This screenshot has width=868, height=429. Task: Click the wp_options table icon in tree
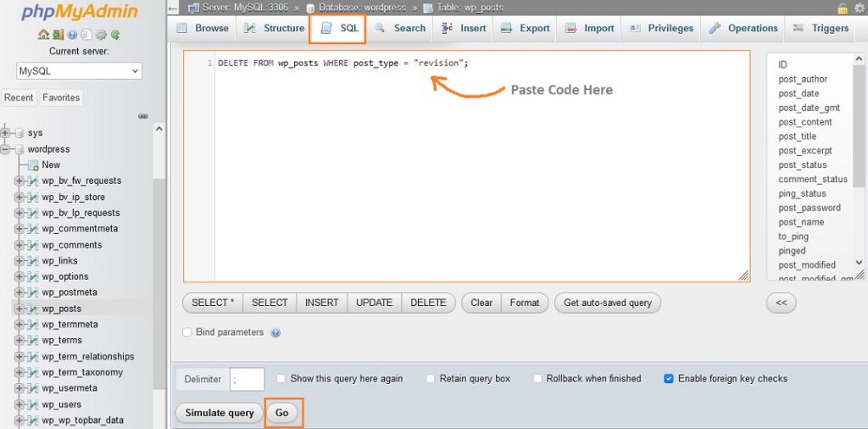(x=33, y=276)
